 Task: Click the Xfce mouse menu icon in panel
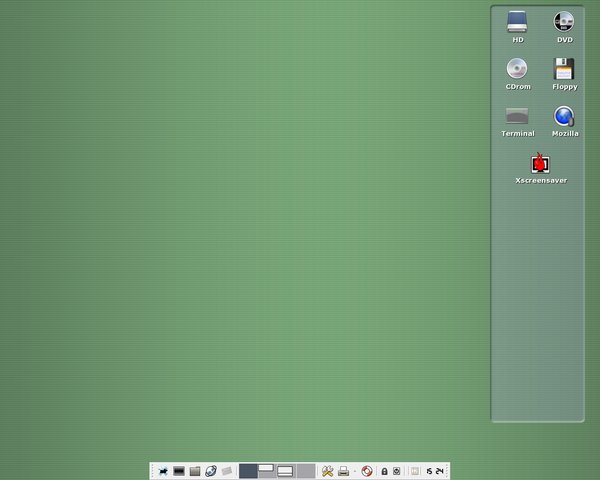pyautogui.click(x=163, y=471)
